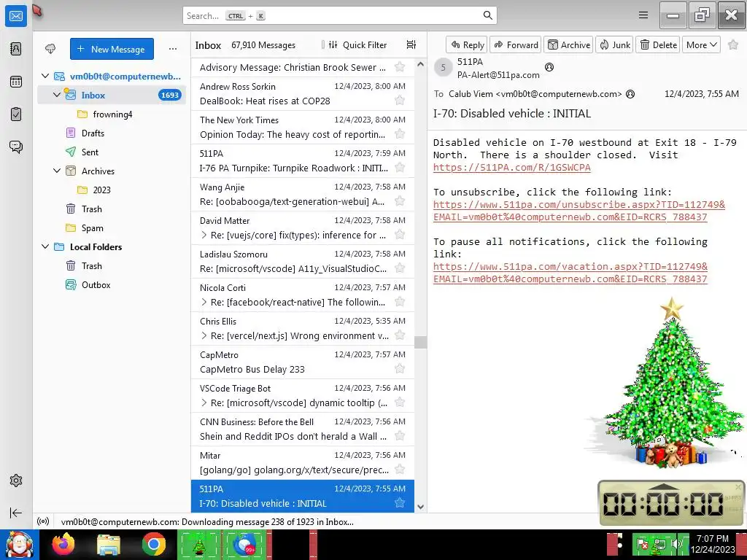Star the I-76 PA Turnpike message
The image size is (747, 560).
[x=400, y=167]
